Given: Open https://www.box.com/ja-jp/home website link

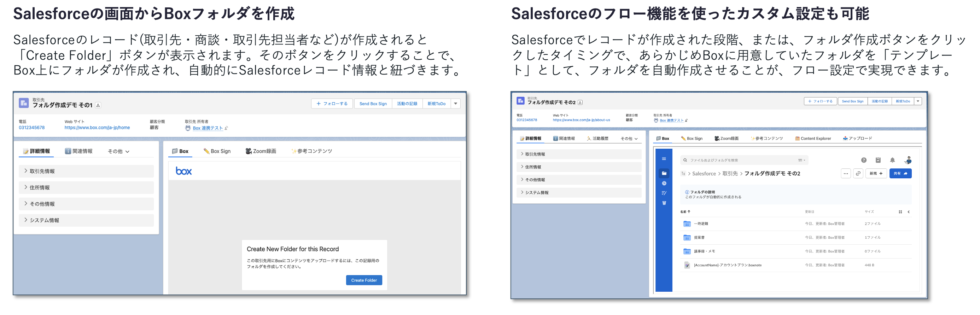Looking at the screenshot, I should tap(97, 128).
